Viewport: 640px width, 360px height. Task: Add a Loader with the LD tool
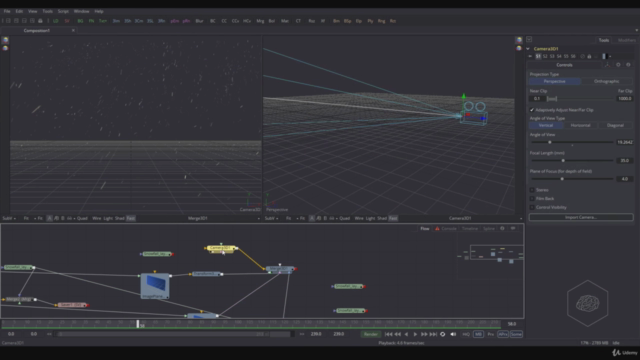click(56, 21)
